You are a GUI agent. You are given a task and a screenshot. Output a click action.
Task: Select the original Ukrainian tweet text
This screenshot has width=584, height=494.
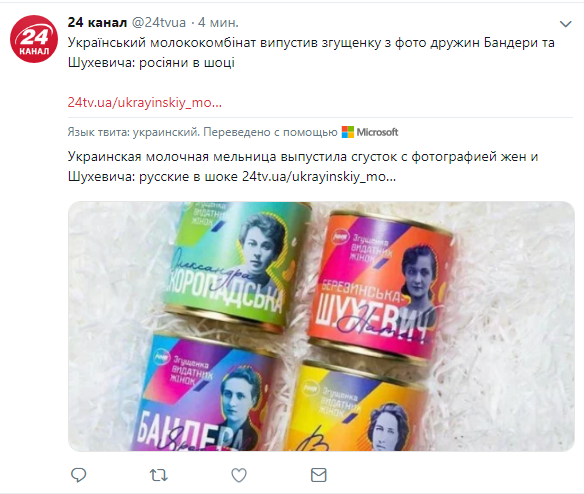pos(311,53)
